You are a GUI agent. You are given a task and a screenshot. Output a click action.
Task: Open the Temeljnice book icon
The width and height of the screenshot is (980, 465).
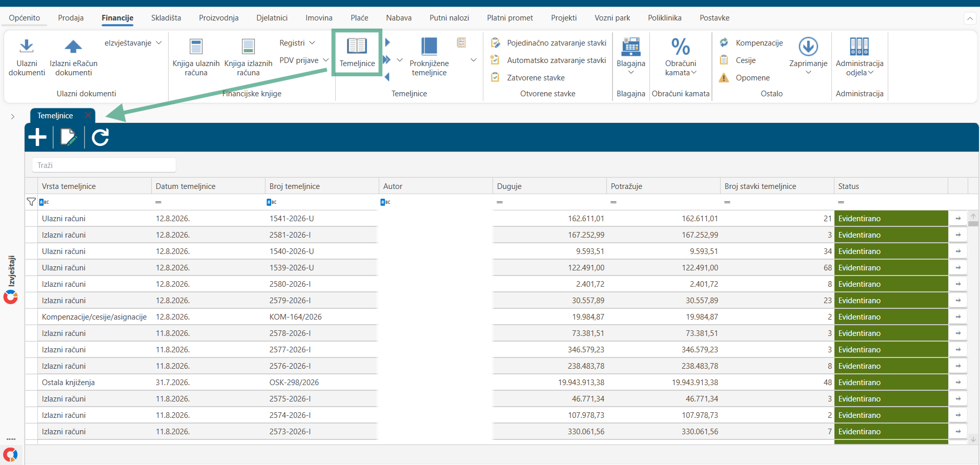tap(357, 46)
